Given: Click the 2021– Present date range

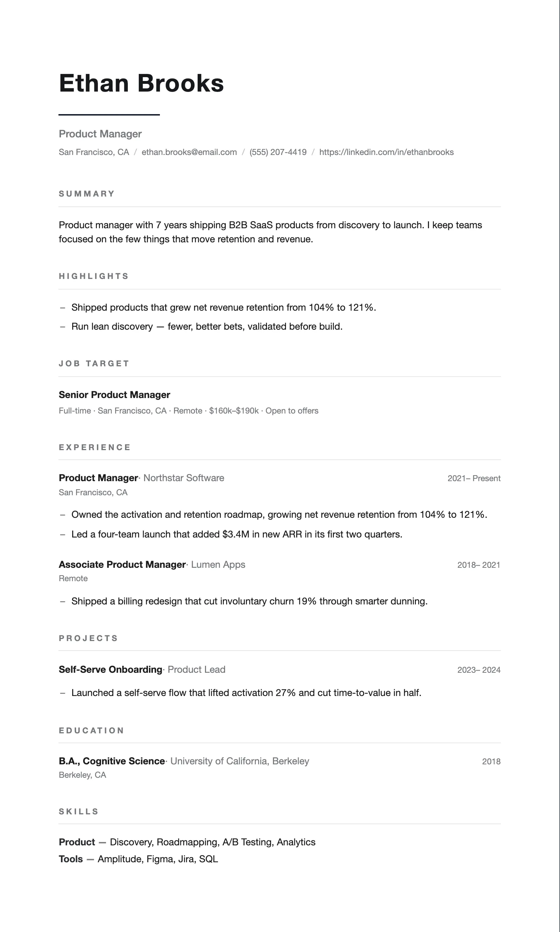Looking at the screenshot, I should [474, 478].
